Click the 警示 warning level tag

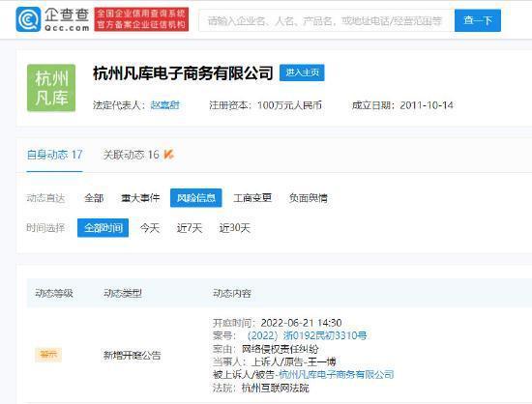point(48,355)
